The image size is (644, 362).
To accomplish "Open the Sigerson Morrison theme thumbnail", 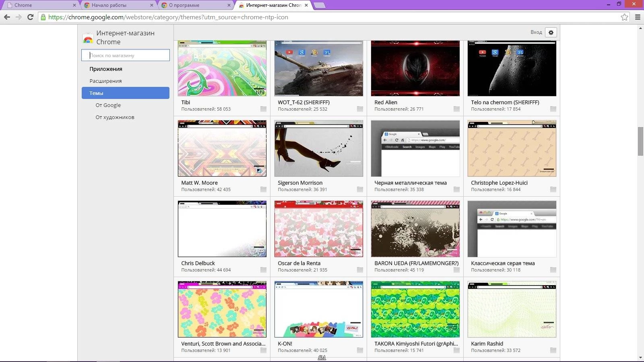I will coord(318,148).
